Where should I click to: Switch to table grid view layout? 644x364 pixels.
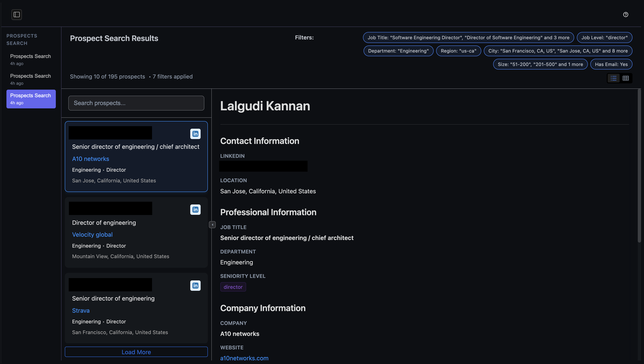[x=625, y=78]
